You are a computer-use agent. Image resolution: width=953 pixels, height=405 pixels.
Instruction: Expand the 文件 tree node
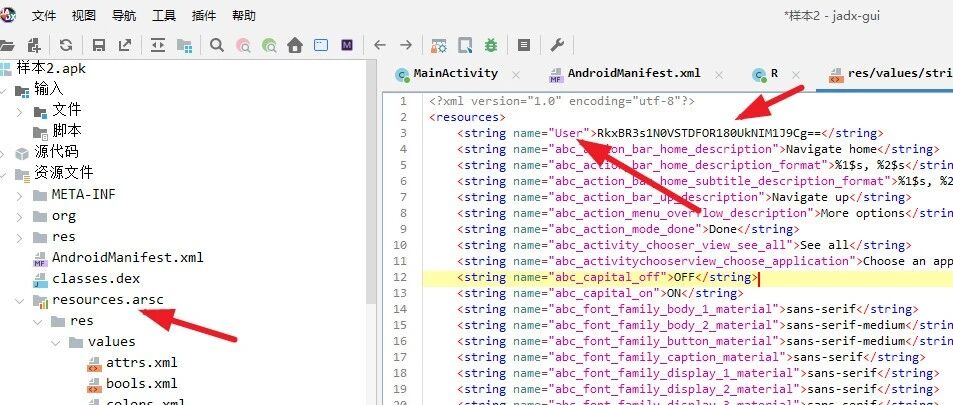(19, 112)
